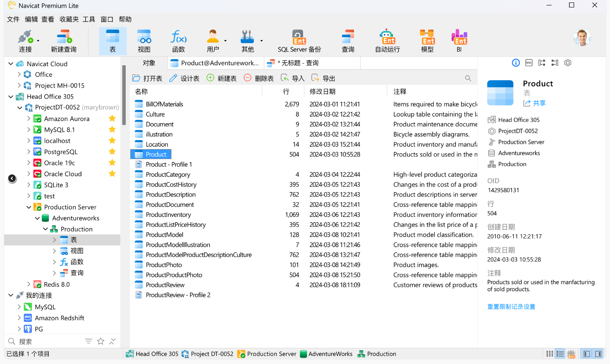Open the DDL pane icon
Image resolution: width=610 pixels, height=364 pixels.
(529, 63)
